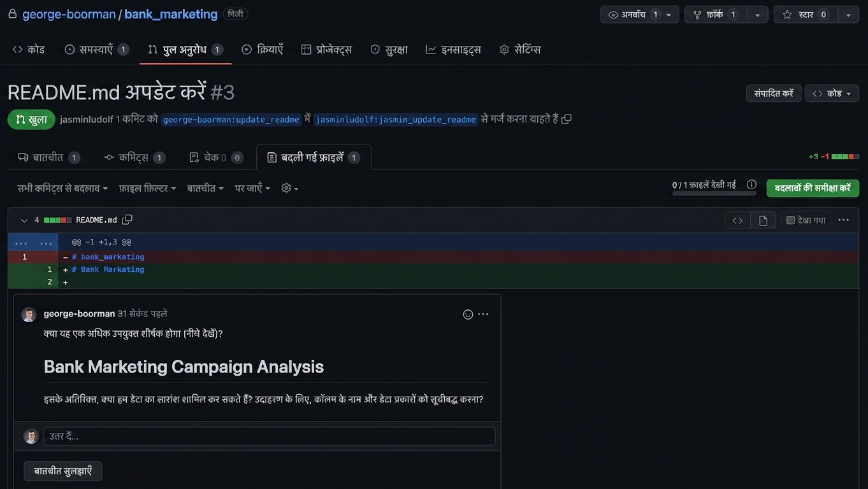Click the उत्तर दें... reply field
This screenshot has height=489, width=868.
[x=270, y=436]
